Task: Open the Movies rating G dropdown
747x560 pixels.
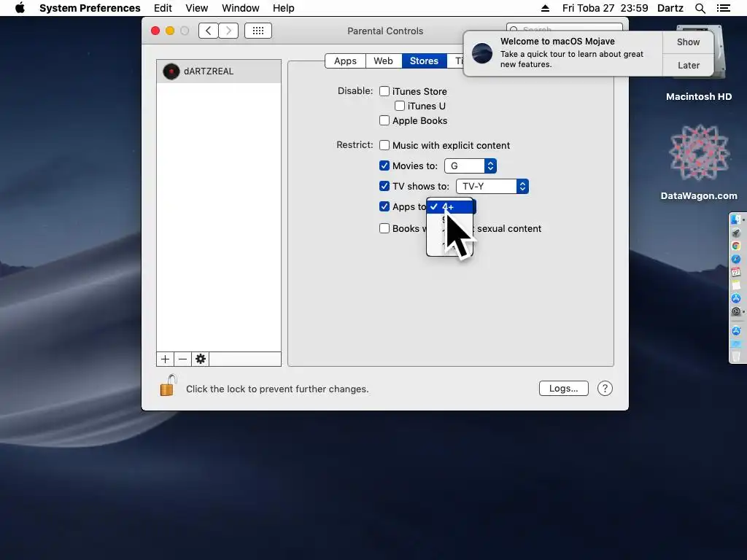Action: [471, 166]
